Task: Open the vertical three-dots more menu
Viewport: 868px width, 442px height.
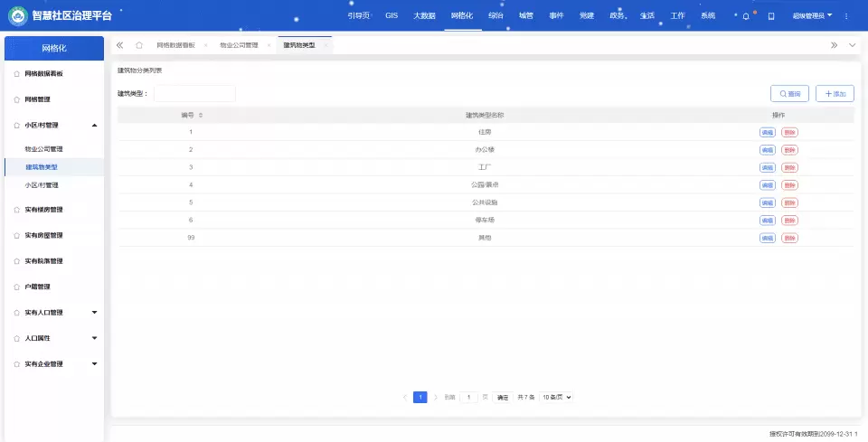Action: 846,16
